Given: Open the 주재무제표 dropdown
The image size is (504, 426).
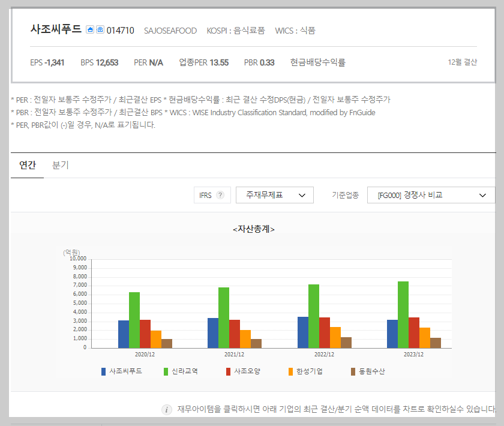Looking at the screenshot, I should click(275, 195).
